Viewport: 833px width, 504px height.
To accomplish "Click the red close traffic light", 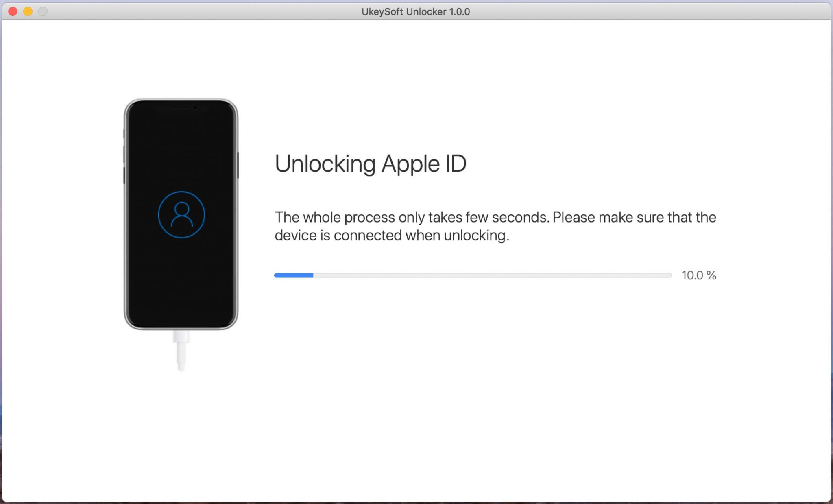I will [13, 12].
